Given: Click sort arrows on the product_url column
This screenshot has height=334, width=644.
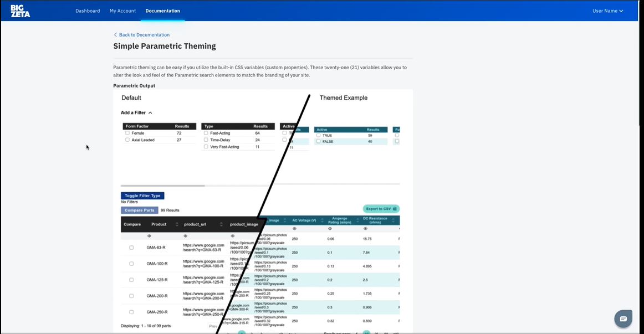Looking at the screenshot, I should click(221, 224).
